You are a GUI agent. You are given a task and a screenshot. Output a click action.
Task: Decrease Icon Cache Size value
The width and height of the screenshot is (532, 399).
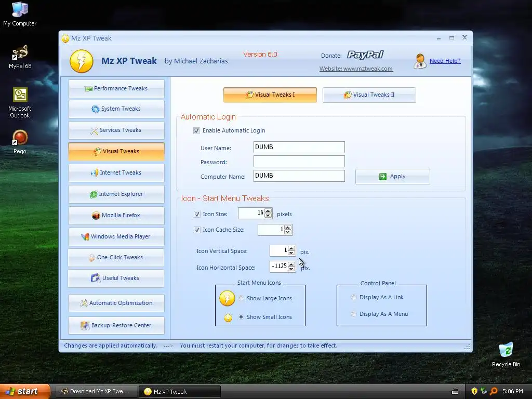click(x=288, y=232)
